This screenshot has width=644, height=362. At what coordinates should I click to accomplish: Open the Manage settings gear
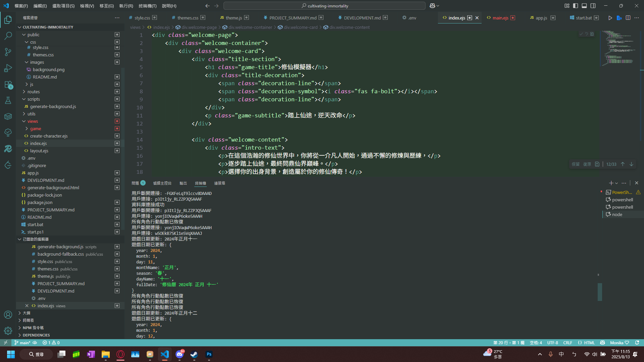pos(8,331)
